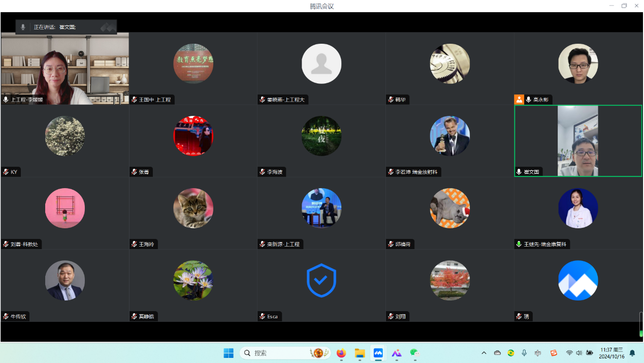Viewport: 644px width, 363px height.
Task: Open the notification bell in the taskbar
Action: (632, 353)
